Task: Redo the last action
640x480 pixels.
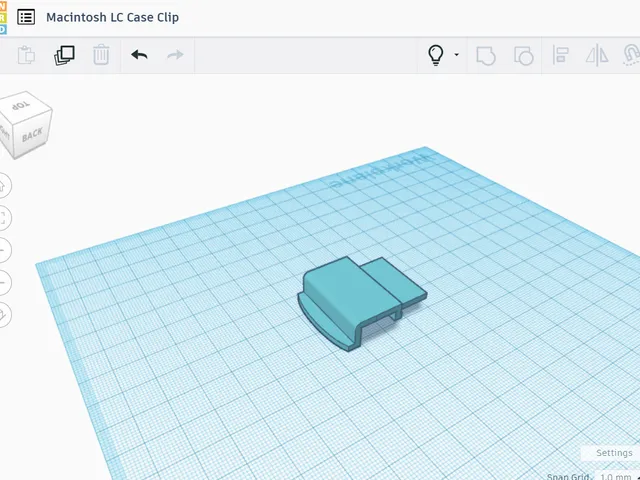Action: (x=176, y=55)
